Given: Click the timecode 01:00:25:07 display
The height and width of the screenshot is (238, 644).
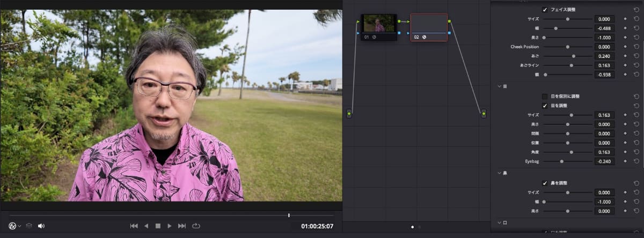Looking at the screenshot, I should [x=317, y=226].
